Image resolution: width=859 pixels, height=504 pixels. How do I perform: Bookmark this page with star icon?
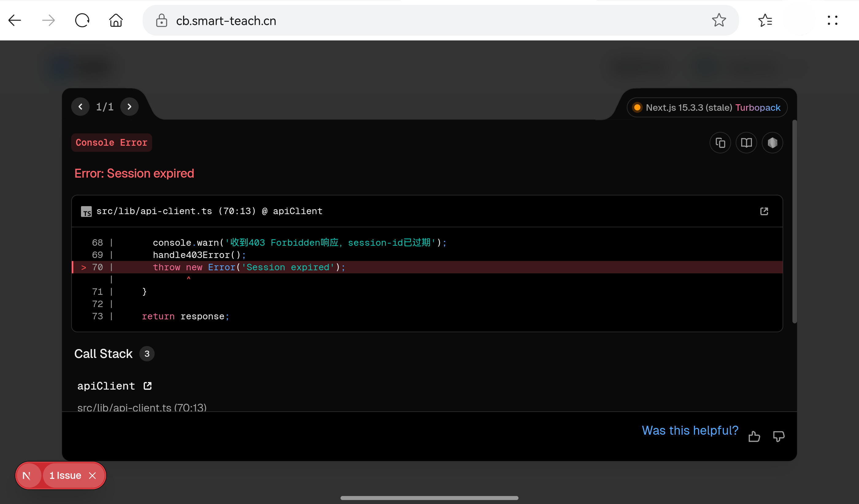[x=719, y=20]
